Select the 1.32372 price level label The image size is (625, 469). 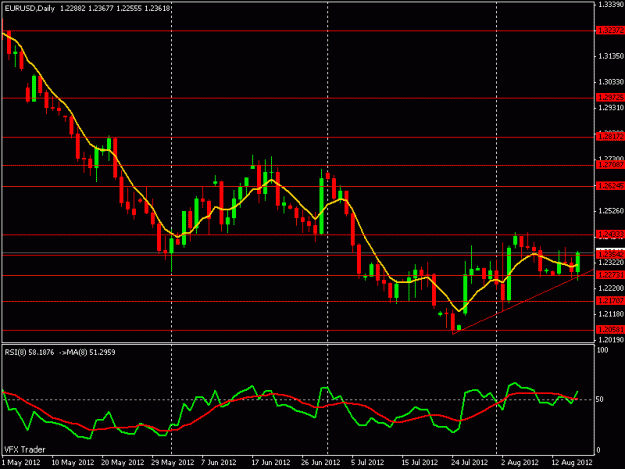(x=610, y=30)
